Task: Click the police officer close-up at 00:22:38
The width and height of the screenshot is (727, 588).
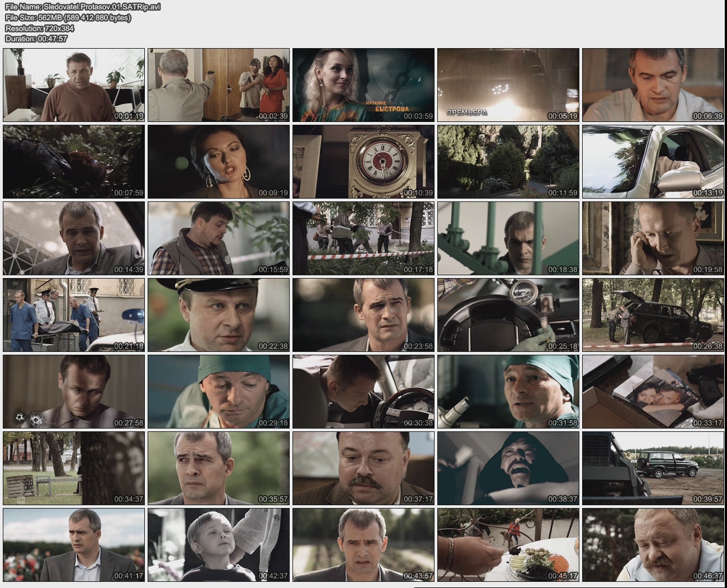Action: click(218, 315)
